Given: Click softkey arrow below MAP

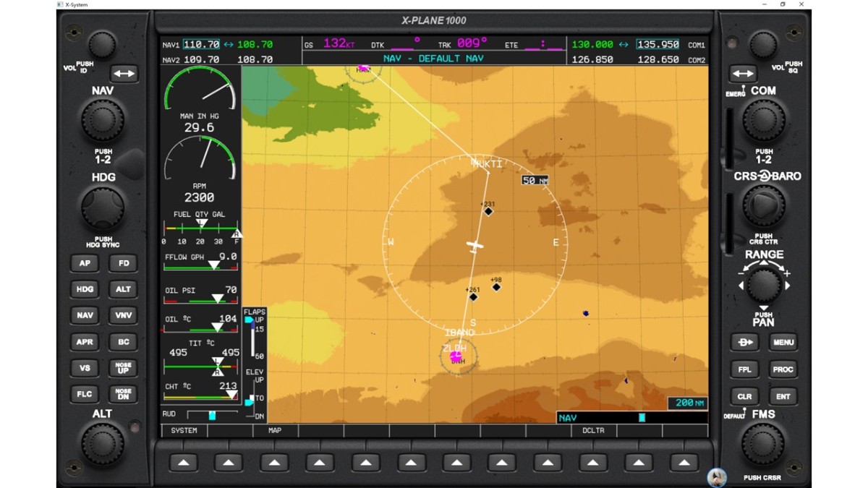Looking at the screenshot, I should click(274, 462).
